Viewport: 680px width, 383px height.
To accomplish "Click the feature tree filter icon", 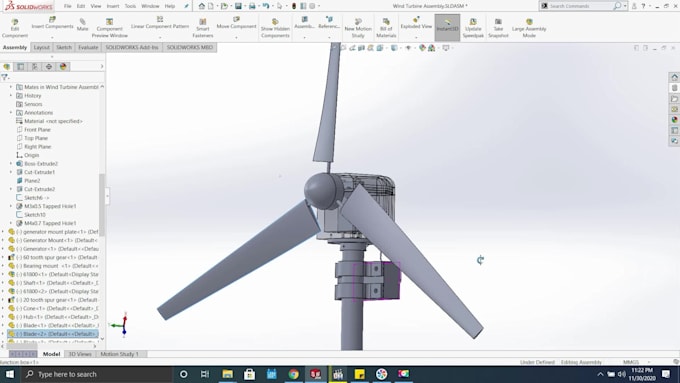I will click(x=5, y=77).
